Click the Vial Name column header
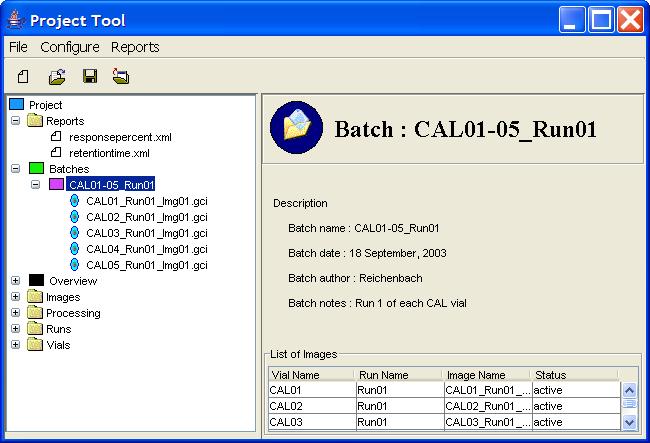 click(311, 375)
